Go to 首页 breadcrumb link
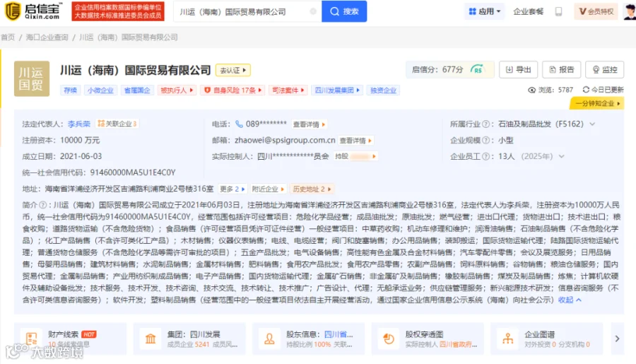The height and width of the screenshot is (364, 636). [8, 37]
